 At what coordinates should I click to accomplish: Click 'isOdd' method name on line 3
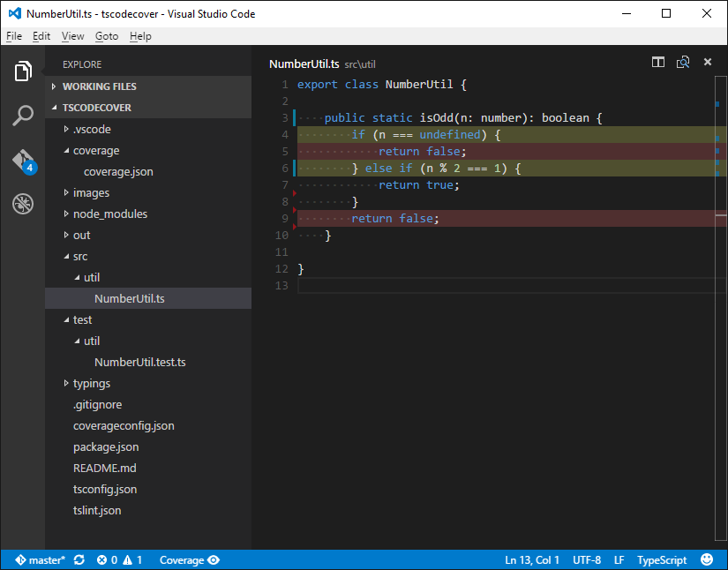pos(436,118)
